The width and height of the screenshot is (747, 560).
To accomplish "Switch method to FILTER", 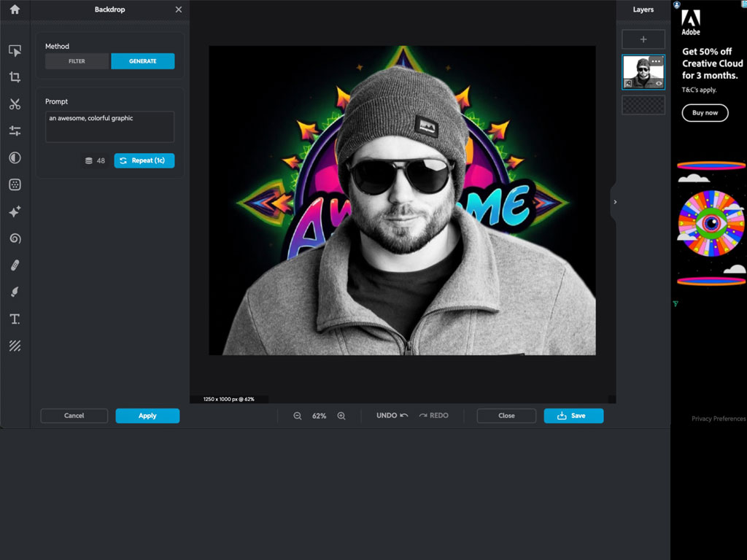I will point(77,61).
